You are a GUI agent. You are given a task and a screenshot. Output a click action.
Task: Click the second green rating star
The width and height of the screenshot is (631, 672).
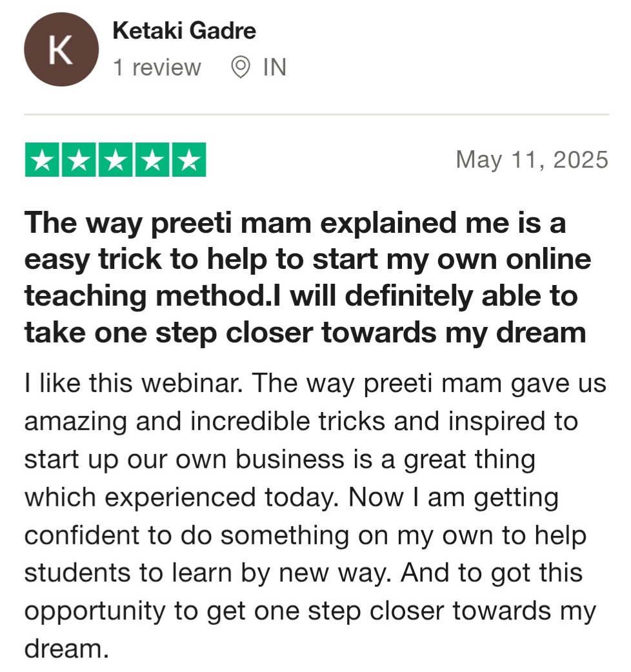point(79,160)
